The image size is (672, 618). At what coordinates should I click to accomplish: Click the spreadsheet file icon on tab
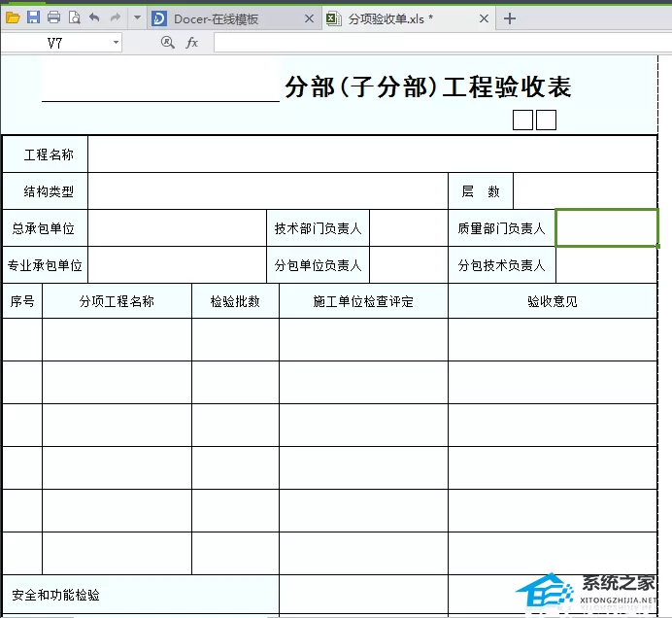coord(333,18)
